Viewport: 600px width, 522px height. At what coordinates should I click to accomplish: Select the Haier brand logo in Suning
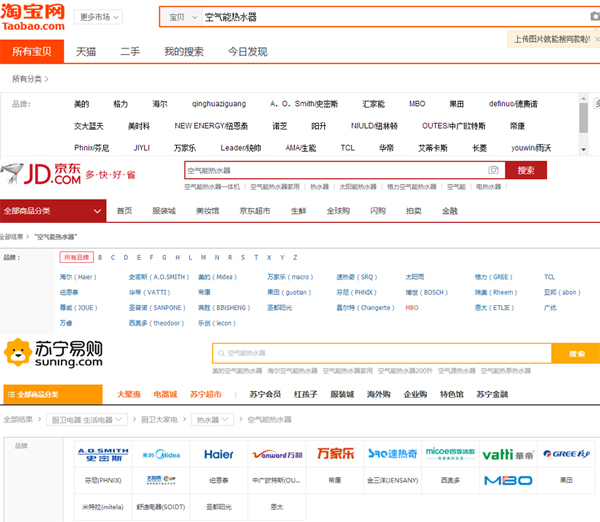(x=219, y=454)
